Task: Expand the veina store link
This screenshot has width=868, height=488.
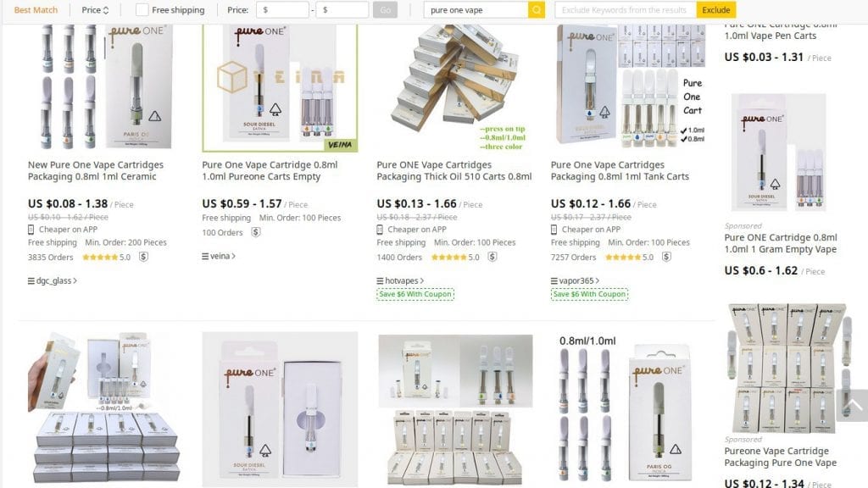Action: coord(223,256)
